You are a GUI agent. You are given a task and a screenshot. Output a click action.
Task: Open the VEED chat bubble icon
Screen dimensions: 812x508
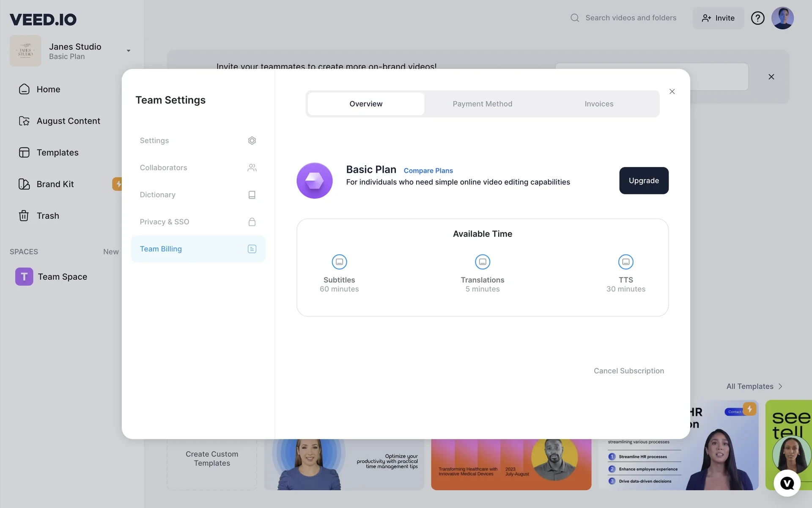[x=787, y=483]
